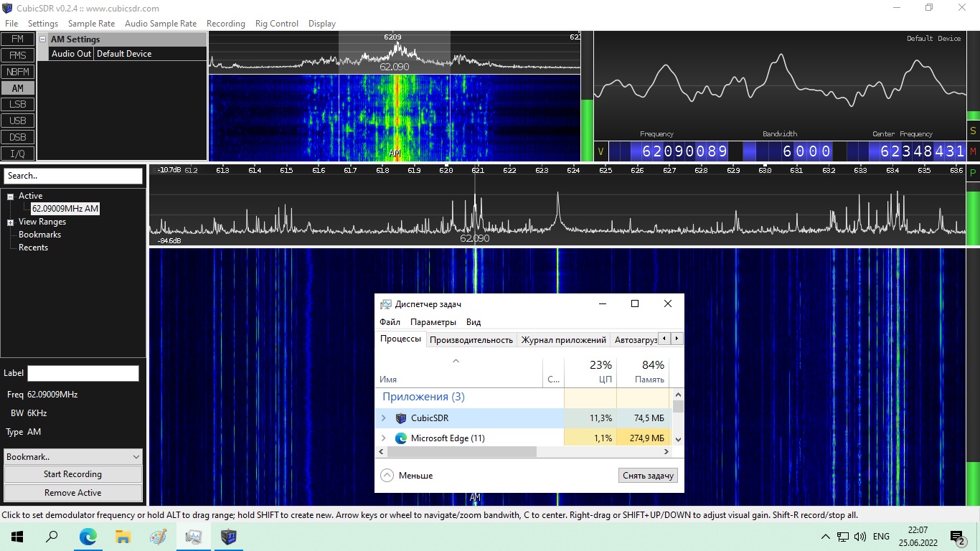Toggle the S solo button beside the scope
Screen dimensions: 980x551
click(x=973, y=131)
